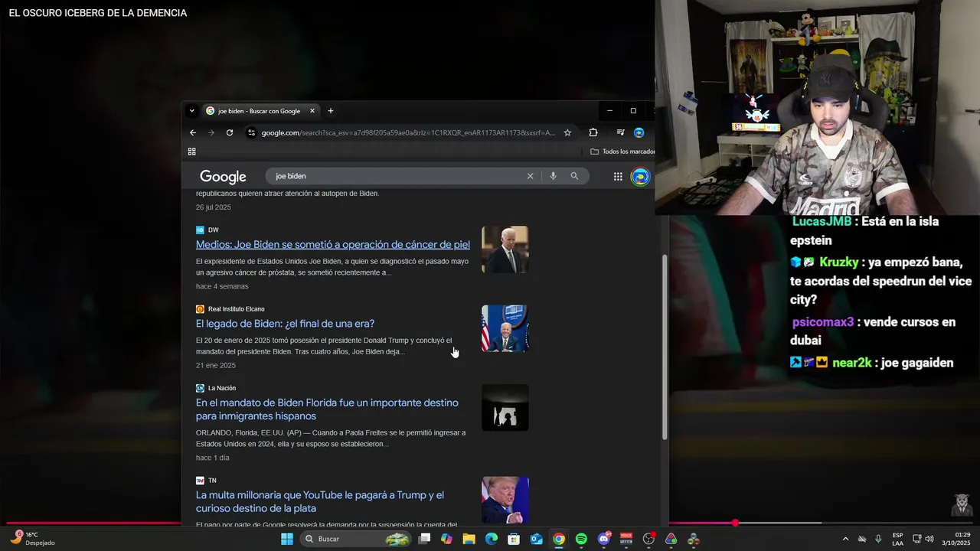The image size is (980, 551).
Task: Launch Copilot from the taskbar
Action: click(446, 539)
